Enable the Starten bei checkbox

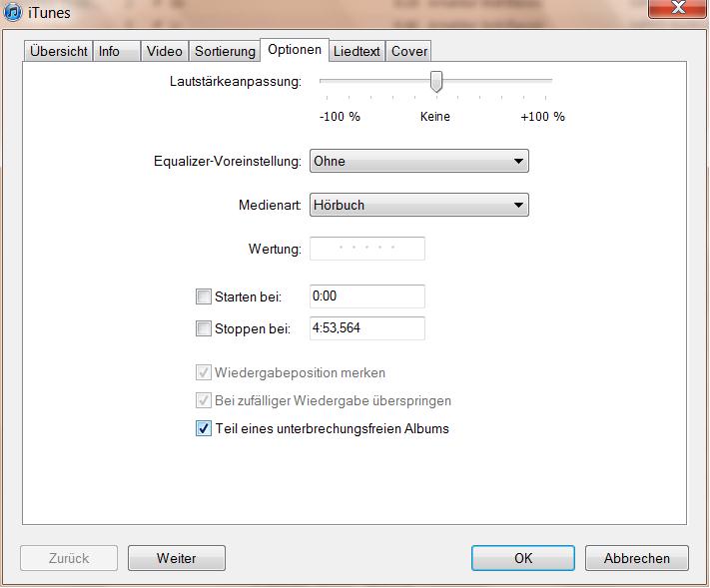[204, 296]
